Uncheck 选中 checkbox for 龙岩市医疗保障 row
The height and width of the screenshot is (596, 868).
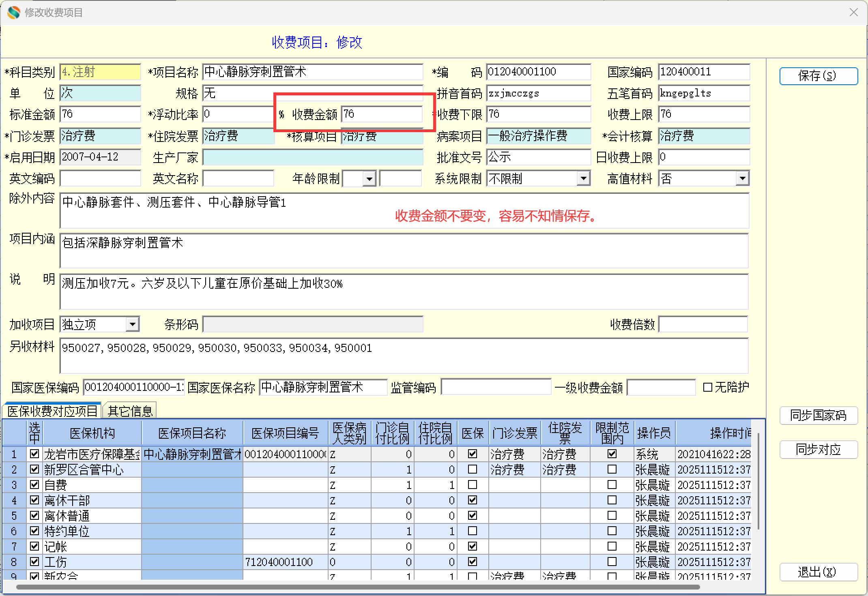pos(34,454)
